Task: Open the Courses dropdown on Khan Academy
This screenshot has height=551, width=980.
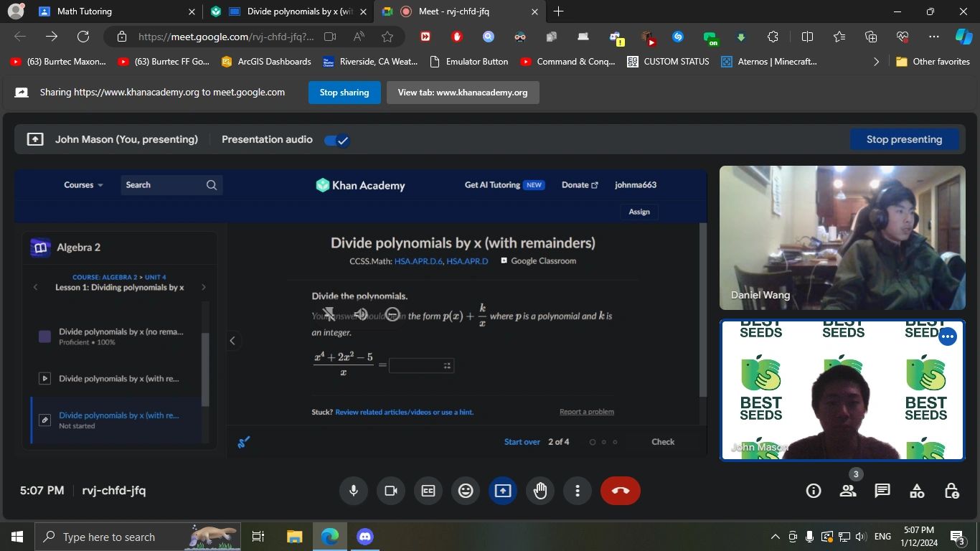Action: tap(83, 185)
